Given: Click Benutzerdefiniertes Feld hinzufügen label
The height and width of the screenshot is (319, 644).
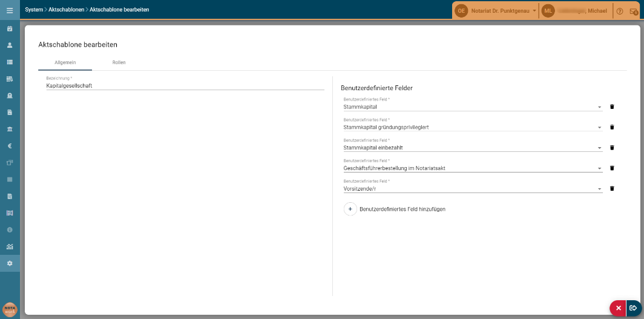Looking at the screenshot, I should (x=402, y=209).
